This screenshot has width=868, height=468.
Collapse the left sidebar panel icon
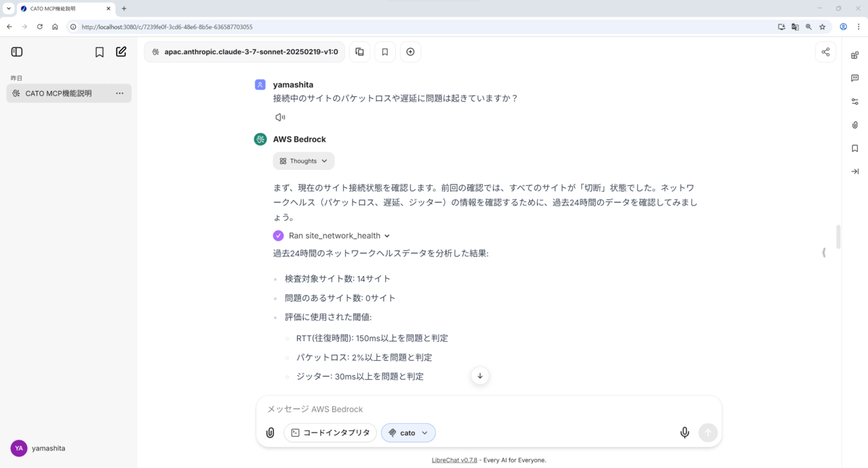[17, 52]
